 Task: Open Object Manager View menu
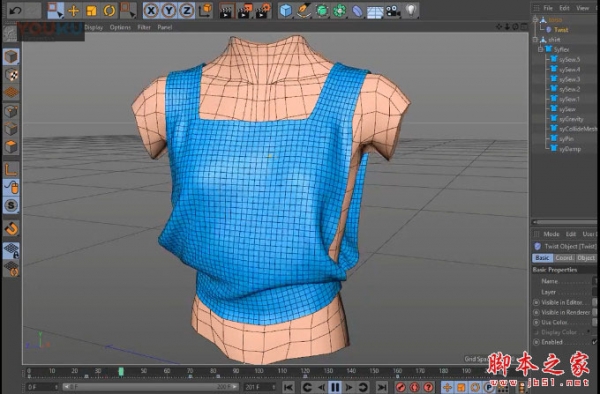tap(582, 8)
